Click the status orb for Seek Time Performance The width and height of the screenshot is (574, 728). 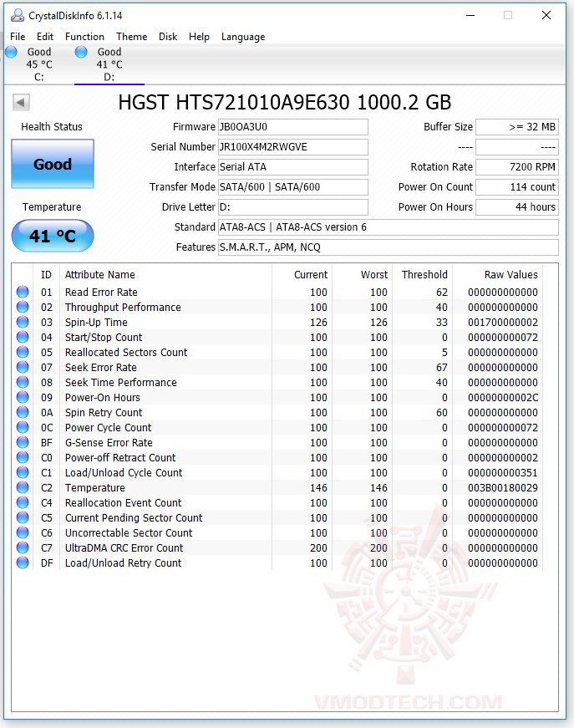coord(23,382)
